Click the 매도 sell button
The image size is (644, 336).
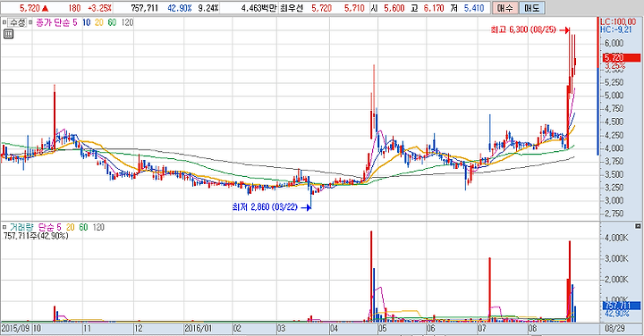[x=532, y=8]
